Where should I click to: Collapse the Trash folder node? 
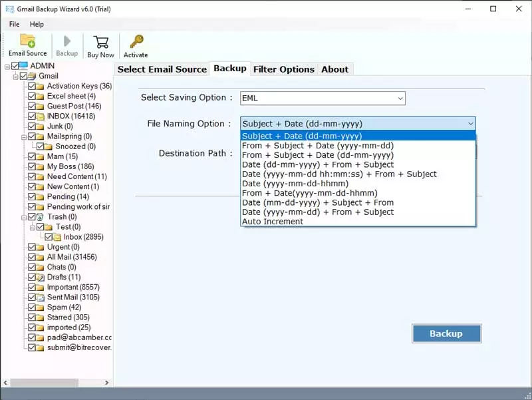point(24,218)
